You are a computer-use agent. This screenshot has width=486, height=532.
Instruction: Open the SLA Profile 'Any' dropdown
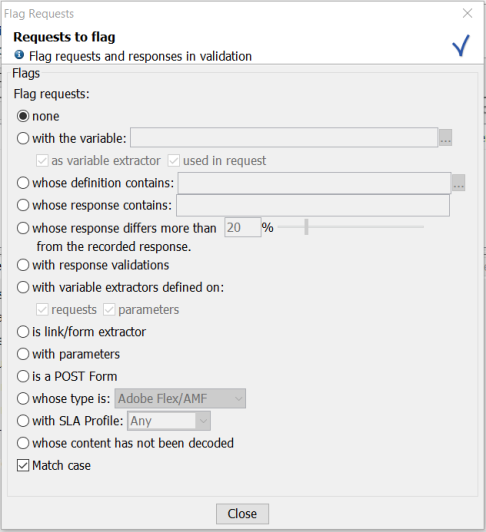pyautogui.click(x=169, y=421)
